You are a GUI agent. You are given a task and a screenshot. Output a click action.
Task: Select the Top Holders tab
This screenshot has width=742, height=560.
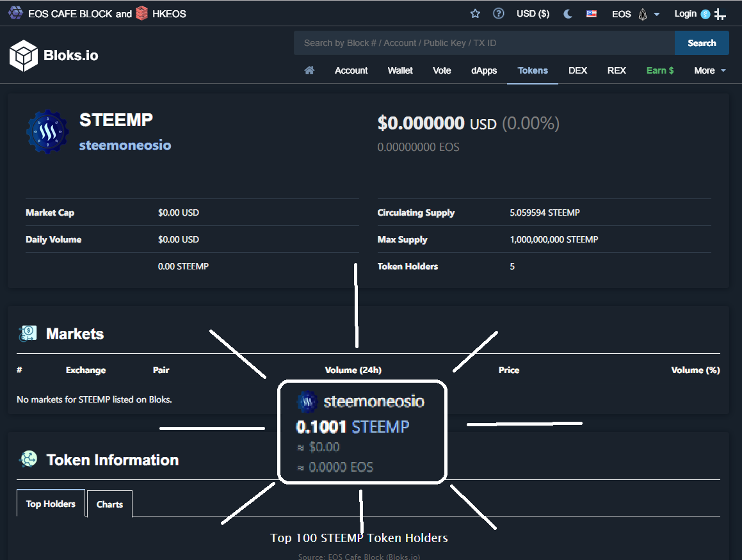coord(51,504)
